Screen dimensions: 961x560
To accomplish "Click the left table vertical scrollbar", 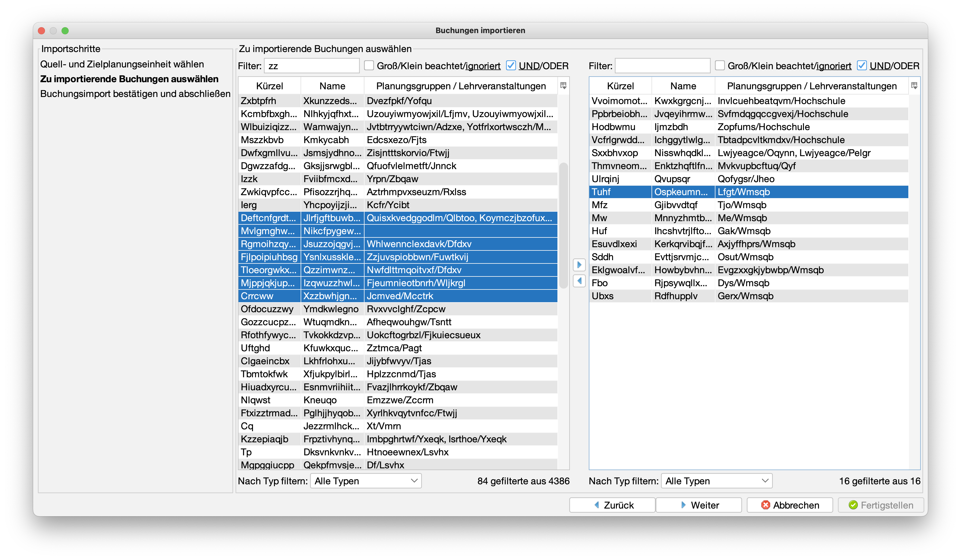I will (563, 225).
